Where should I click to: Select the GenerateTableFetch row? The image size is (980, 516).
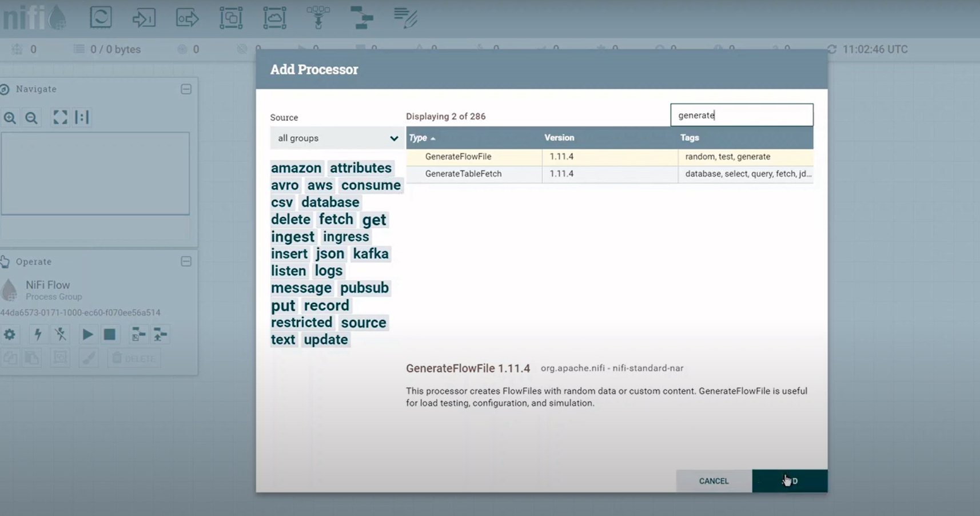(x=609, y=174)
